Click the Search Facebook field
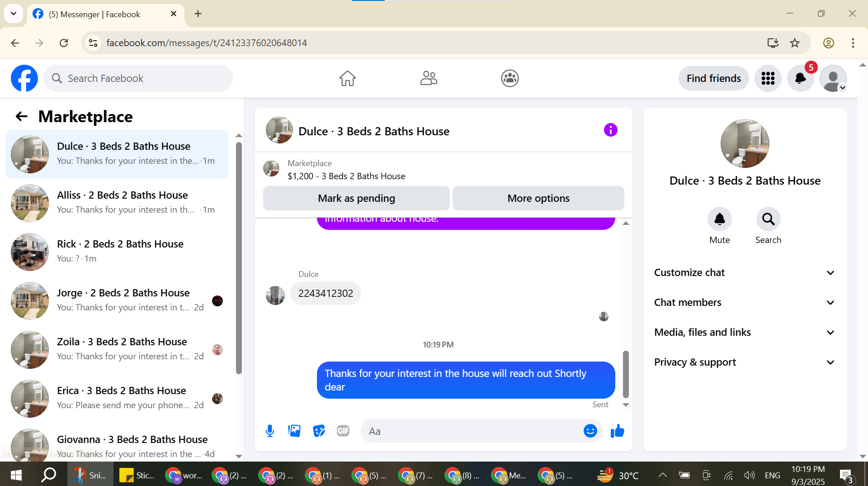Screen dimensions: 868x486 (138, 78)
